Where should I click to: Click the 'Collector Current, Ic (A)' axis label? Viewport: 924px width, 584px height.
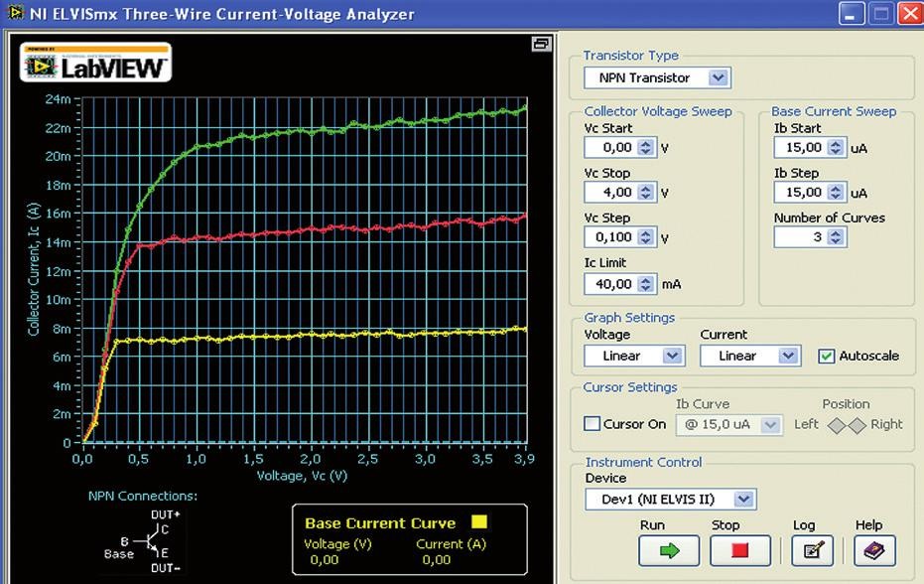33,269
